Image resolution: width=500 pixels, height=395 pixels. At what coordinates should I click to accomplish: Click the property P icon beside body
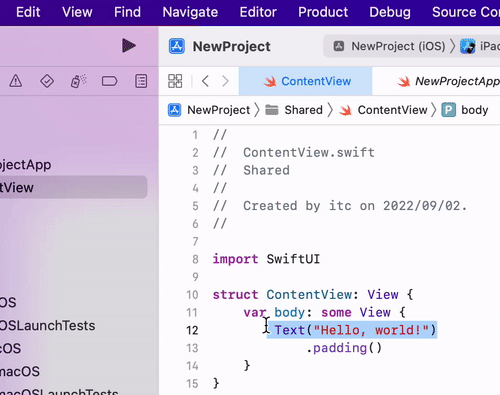(x=449, y=110)
